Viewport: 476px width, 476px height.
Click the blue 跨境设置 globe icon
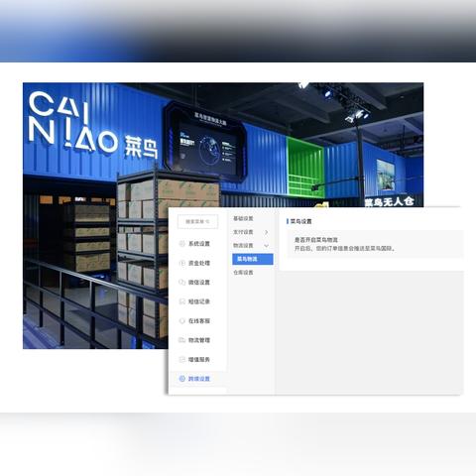point(181,379)
